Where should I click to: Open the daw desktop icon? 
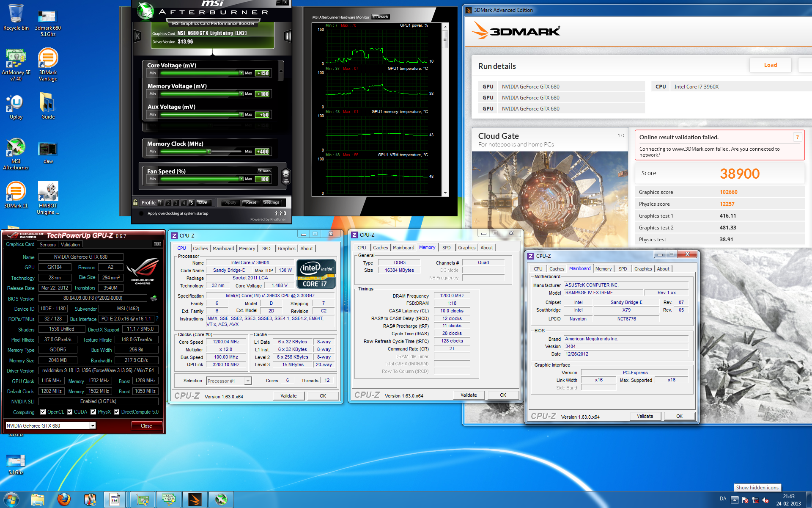click(x=48, y=152)
